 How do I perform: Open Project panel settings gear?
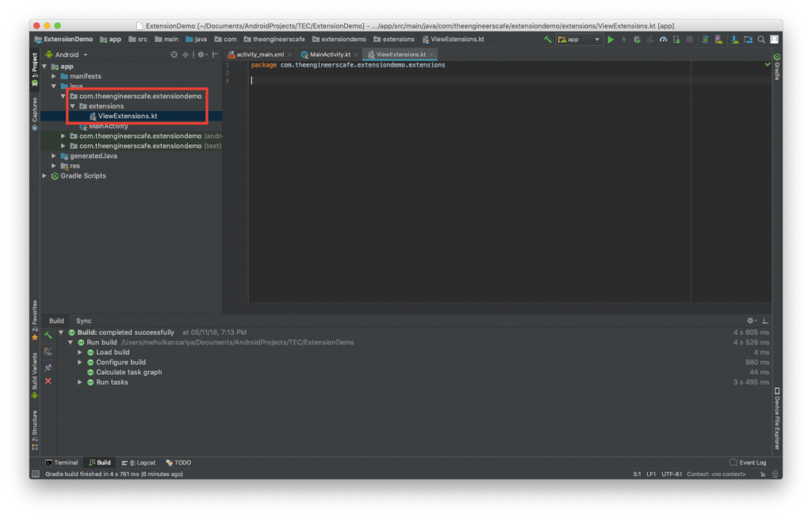[x=201, y=54]
